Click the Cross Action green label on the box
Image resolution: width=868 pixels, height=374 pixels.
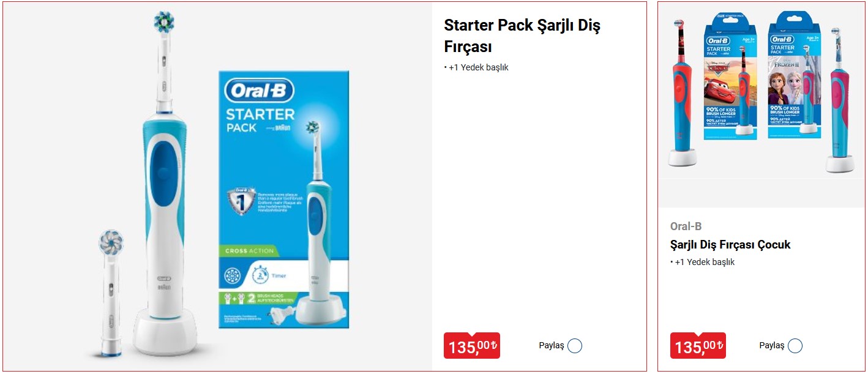[248, 251]
